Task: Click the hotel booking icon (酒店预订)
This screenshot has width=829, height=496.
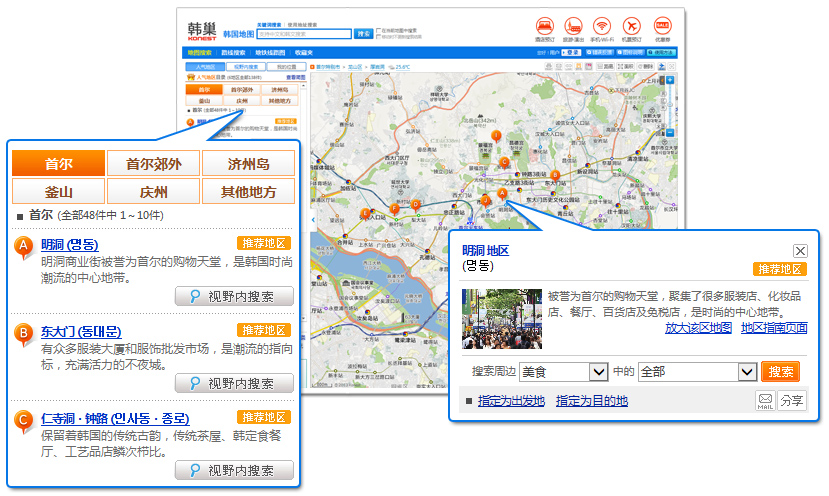Action: click(544, 27)
